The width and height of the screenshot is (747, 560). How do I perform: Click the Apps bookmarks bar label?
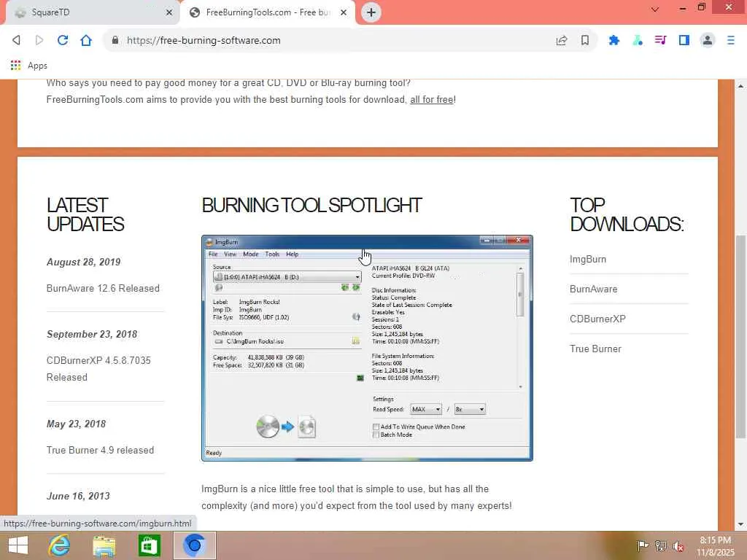pyautogui.click(x=37, y=66)
